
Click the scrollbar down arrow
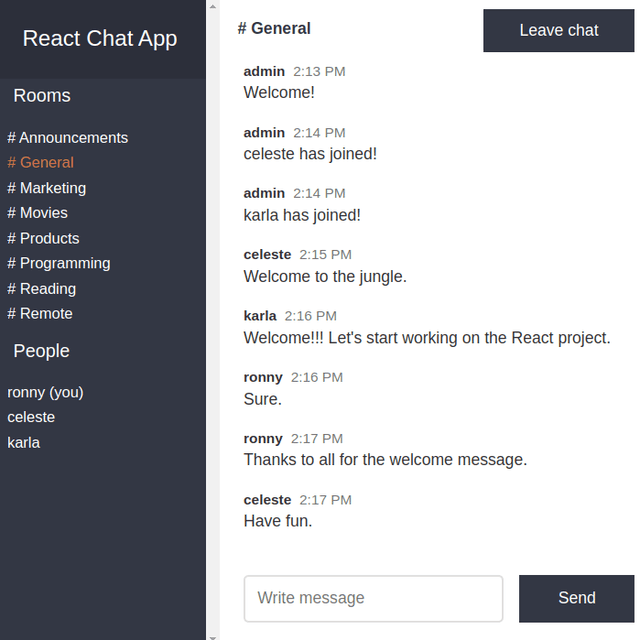tap(213, 637)
